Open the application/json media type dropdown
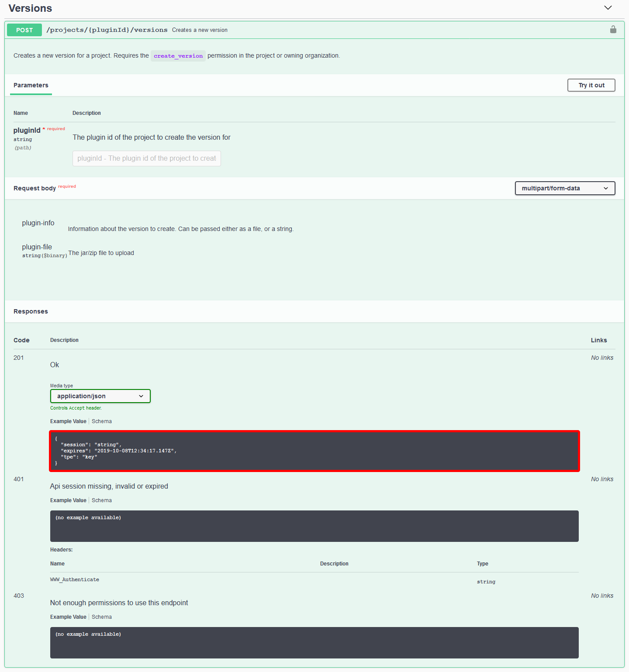629x672 pixels. [100, 396]
